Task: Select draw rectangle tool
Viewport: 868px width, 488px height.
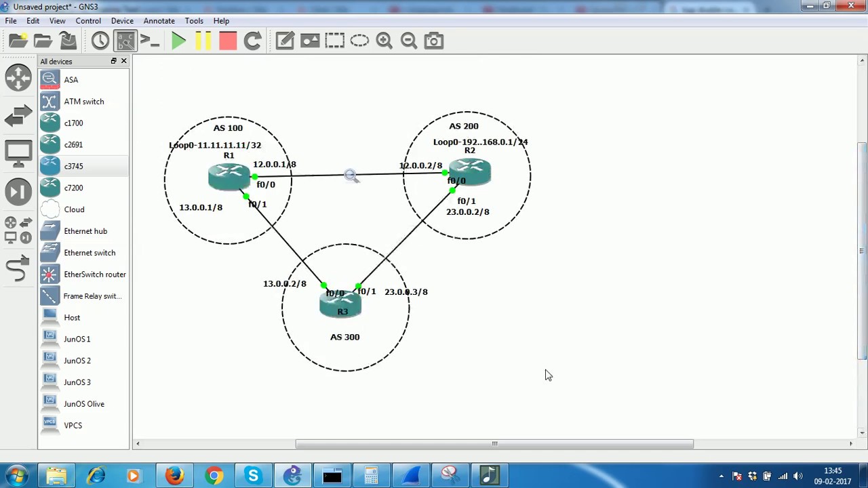Action: [335, 41]
